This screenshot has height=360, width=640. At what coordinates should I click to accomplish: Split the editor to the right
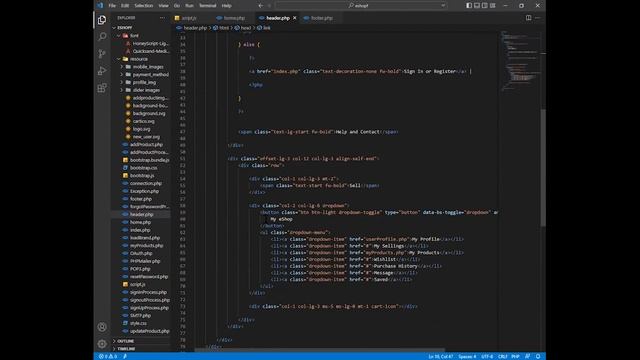point(529,18)
